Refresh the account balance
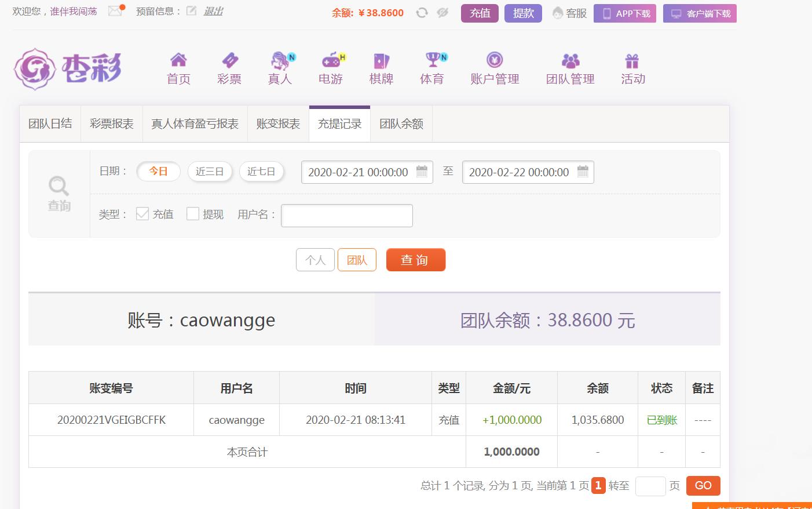Viewport: 812px width, 509px height. pos(422,13)
